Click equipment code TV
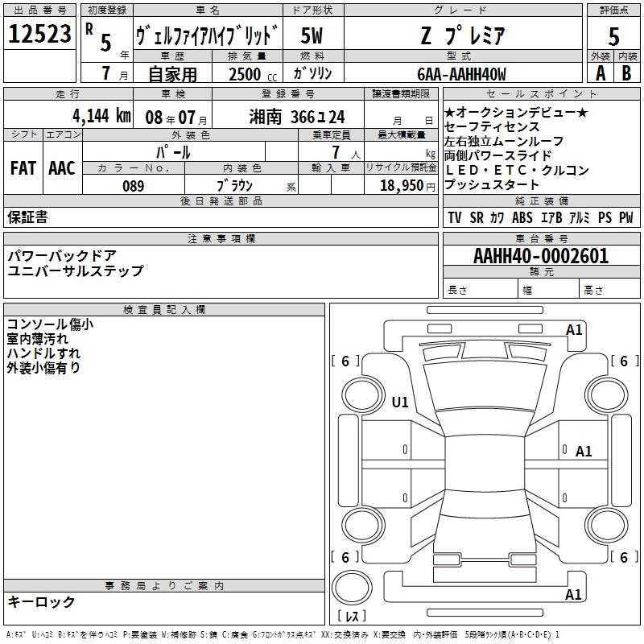The height and width of the screenshot is (644, 644). point(455,217)
